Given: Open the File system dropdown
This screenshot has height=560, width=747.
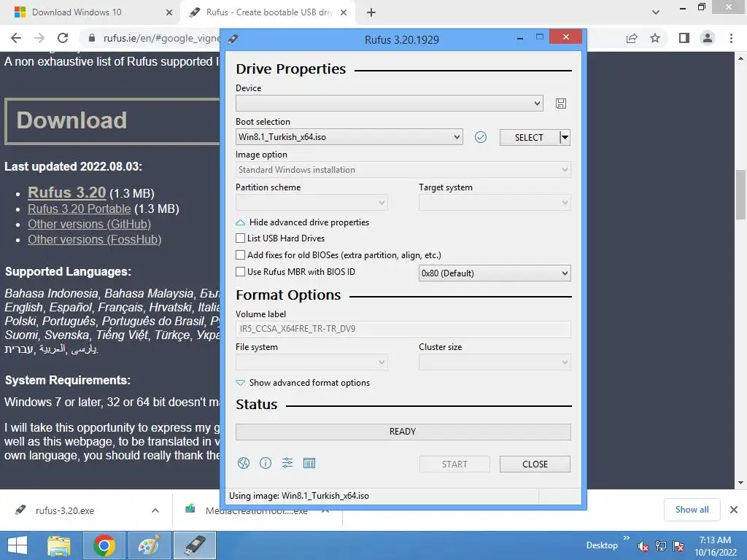Looking at the screenshot, I should pyautogui.click(x=311, y=362).
